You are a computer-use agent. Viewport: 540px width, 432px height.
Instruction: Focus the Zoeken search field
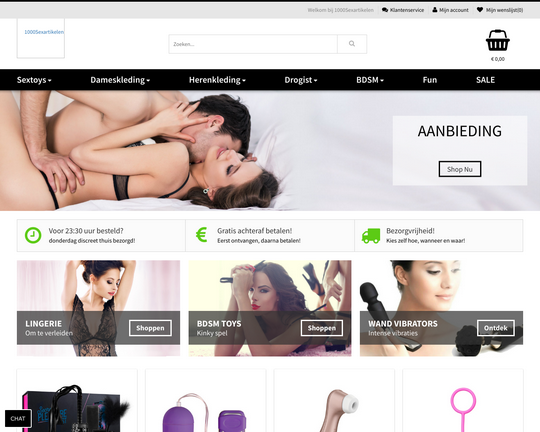(x=253, y=44)
